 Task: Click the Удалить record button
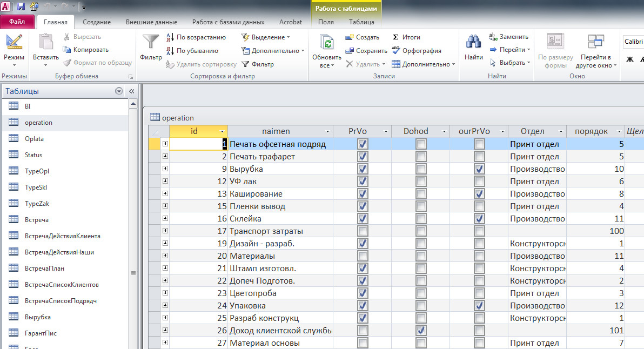pos(365,64)
